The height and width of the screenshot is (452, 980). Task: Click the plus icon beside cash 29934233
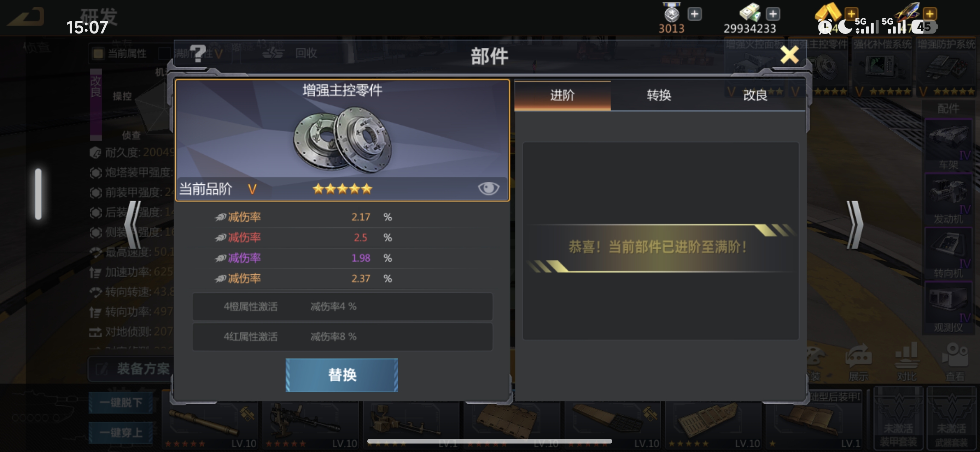click(773, 14)
